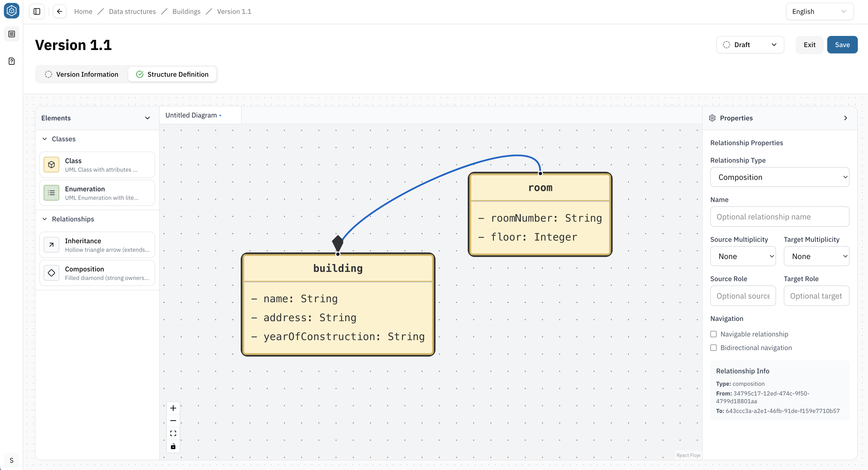Go back with the arrow button
This screenshot has height=470, width=868.
60,11
